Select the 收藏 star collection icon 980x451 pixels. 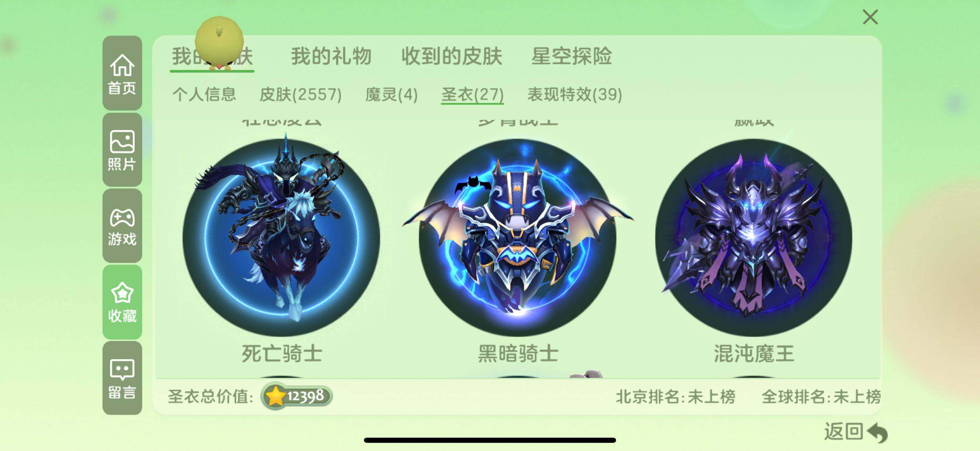[x=122, y=302]
